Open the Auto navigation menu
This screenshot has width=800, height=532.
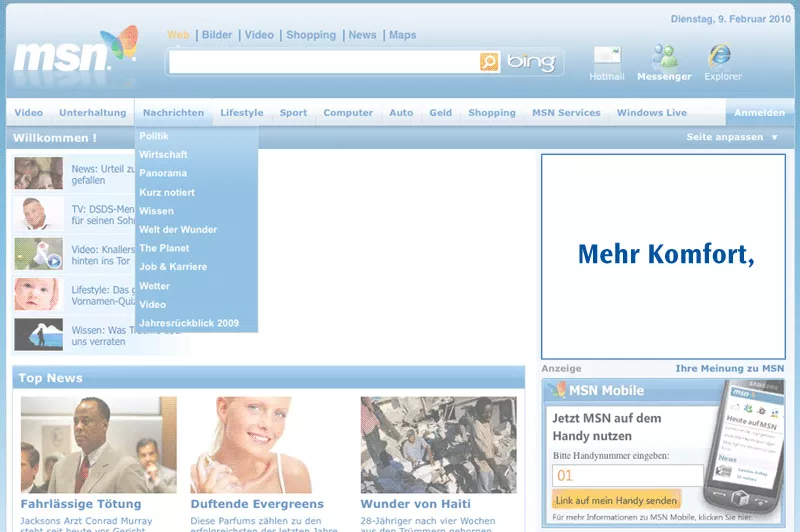pyautogui.click(x=401, y=112)
